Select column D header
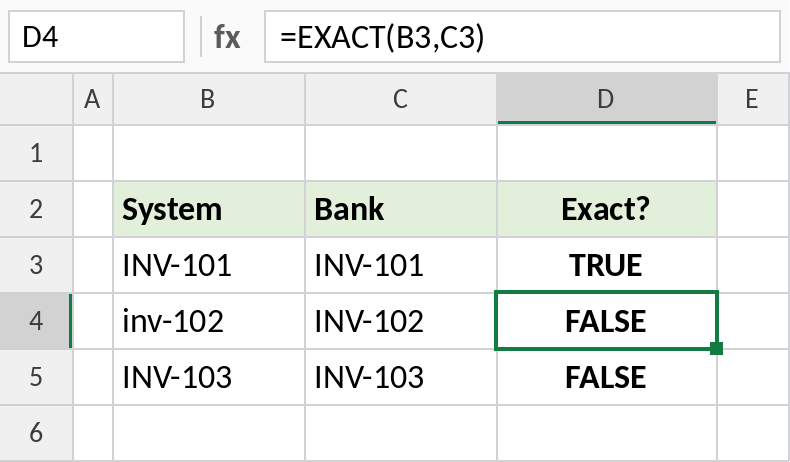The width and height of the screenshot is (790, 462). (607, 99)
